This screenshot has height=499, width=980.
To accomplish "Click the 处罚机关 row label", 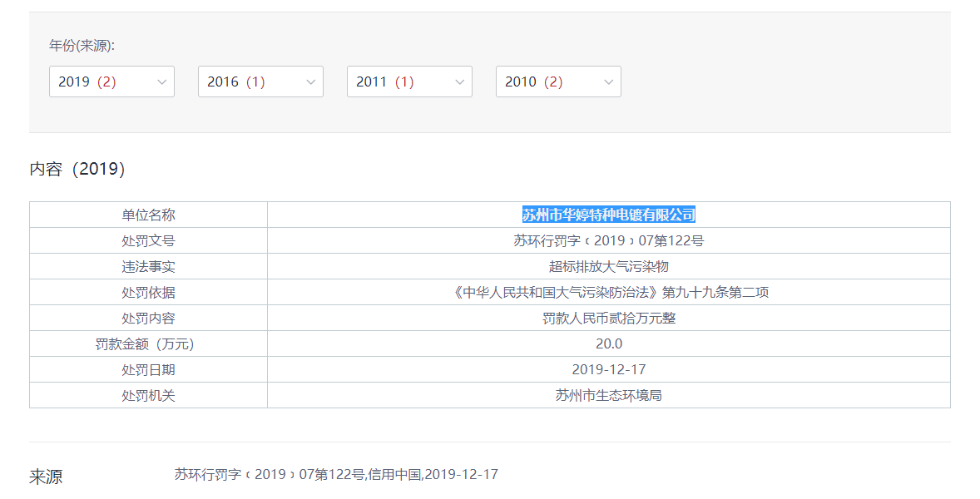I will (148, 396).
